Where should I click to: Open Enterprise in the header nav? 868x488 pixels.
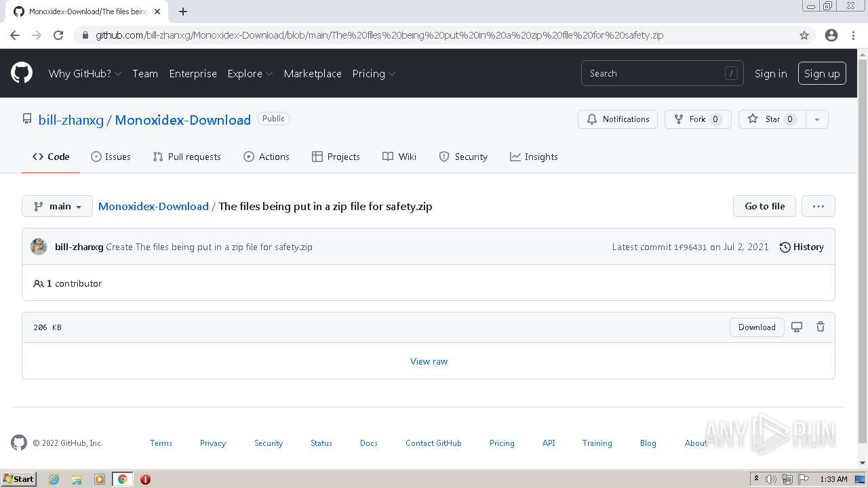click(x=193, y=73)
